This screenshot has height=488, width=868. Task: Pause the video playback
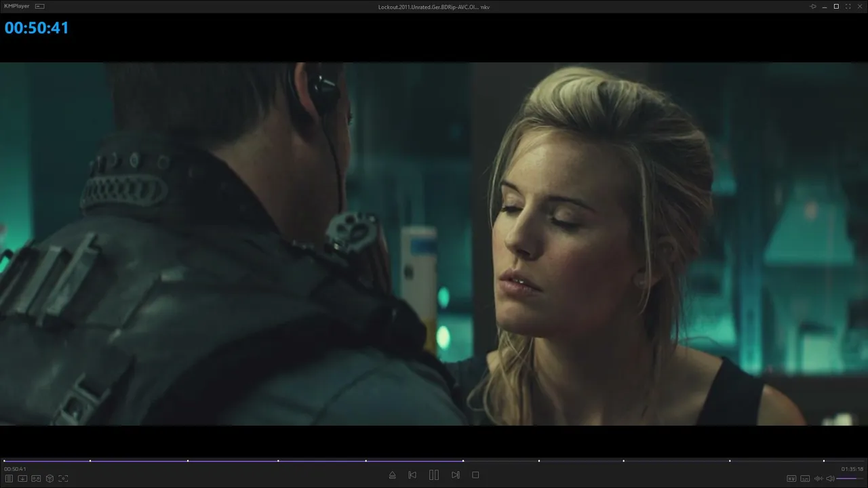pyautogui.click(x=434, y=475)
